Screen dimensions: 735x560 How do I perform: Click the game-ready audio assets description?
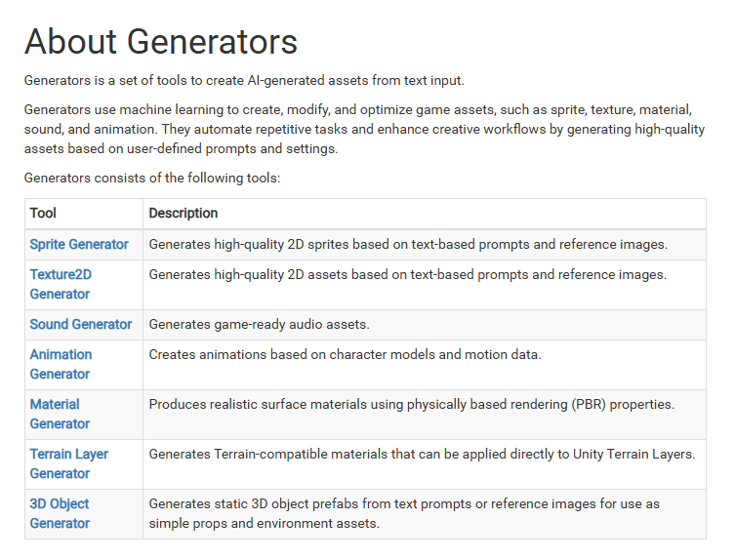click(259, 324)
